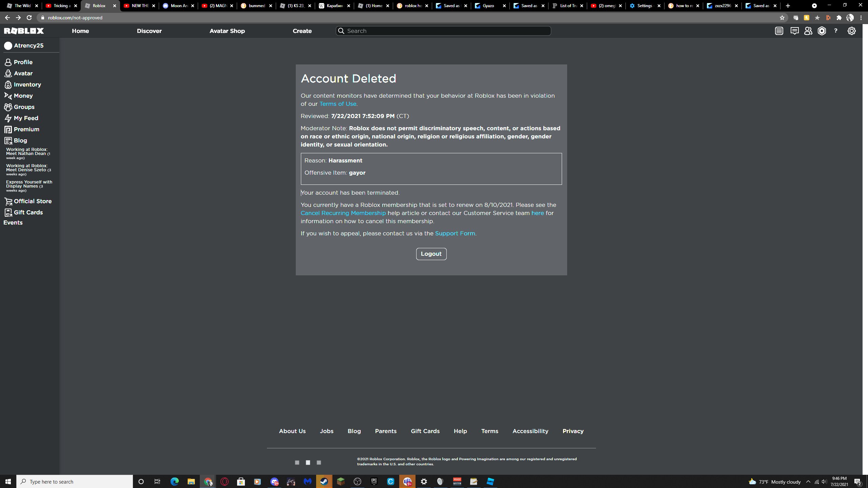
Task: Open the Home nav item
Action: coord(80,31)
